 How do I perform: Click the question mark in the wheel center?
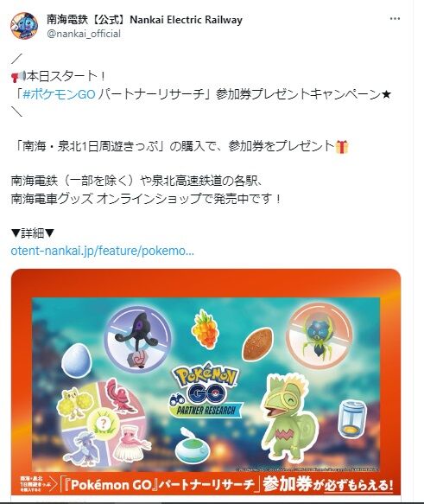pos(103,423)
